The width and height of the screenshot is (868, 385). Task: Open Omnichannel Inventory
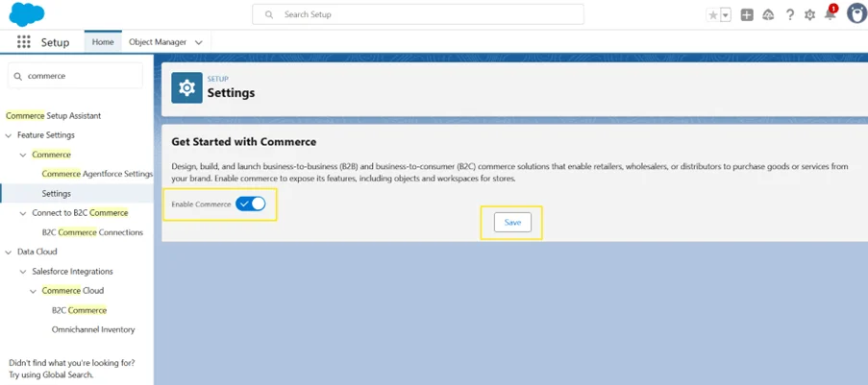coord(93,329)
